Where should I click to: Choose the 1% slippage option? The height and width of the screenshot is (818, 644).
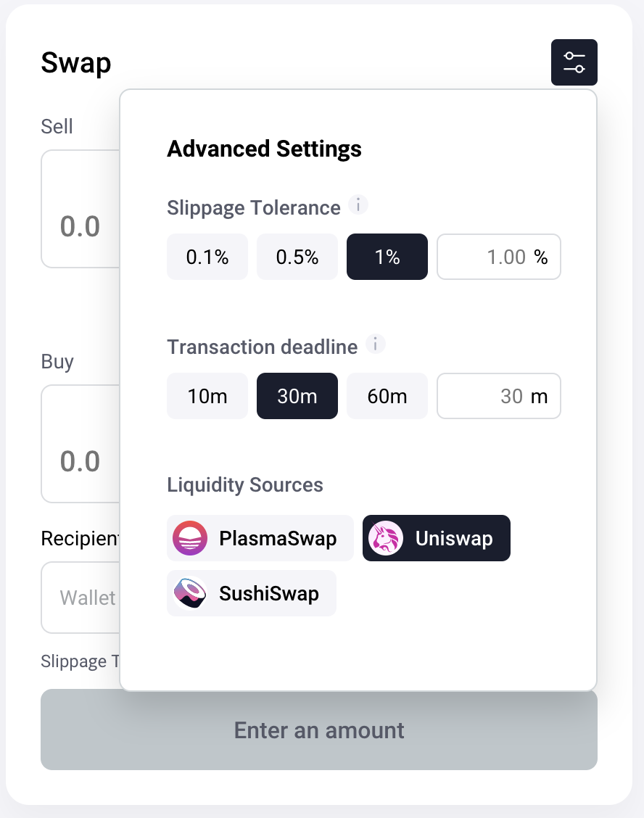pyautogui.click(x=387, y=257)
